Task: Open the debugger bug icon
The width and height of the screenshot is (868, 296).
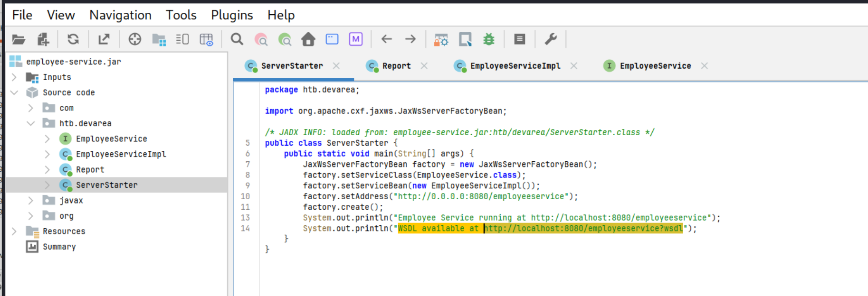Action: [x=488, y=39]
